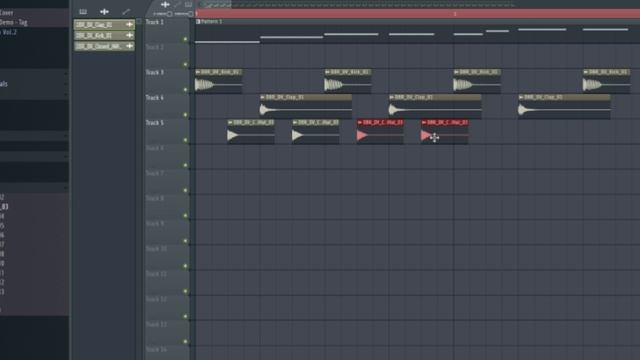Select the DBR_DV_Clap_01 item in the picker
Image resolution: width=640 pixels, height=360 pixels.
[104, 24]
